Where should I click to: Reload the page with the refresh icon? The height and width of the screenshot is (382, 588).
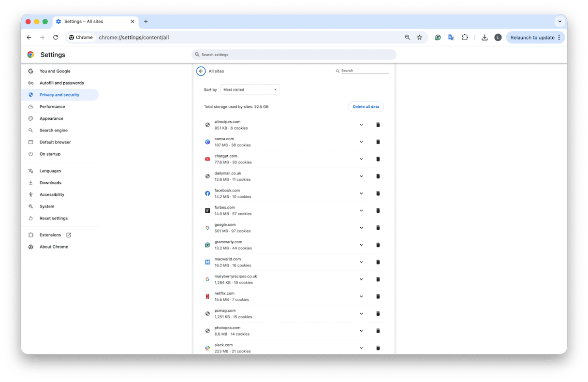pyautogui.click(x=55, y=37)
